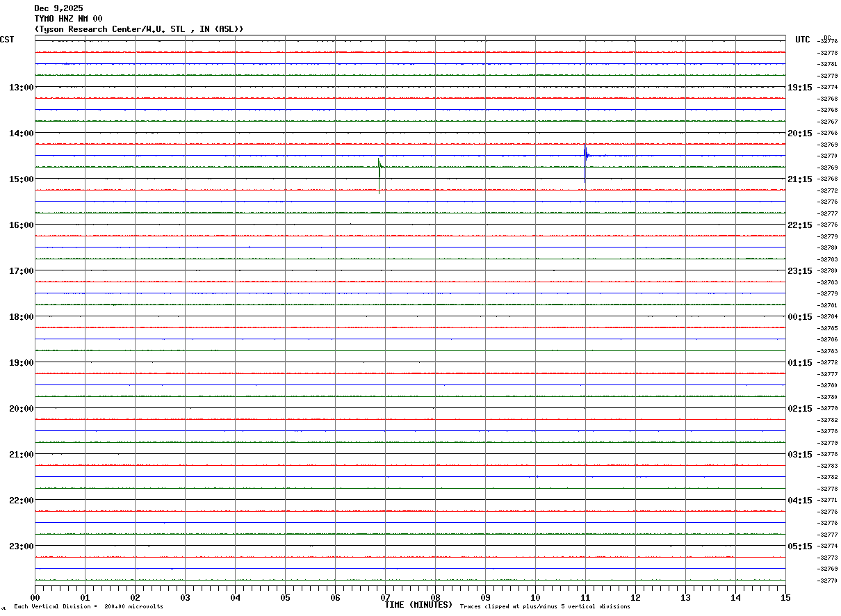The height and width of the screenshot is (616, 841).
Task: Click the 13:00 CST row label
Action: tap(22, 87)
